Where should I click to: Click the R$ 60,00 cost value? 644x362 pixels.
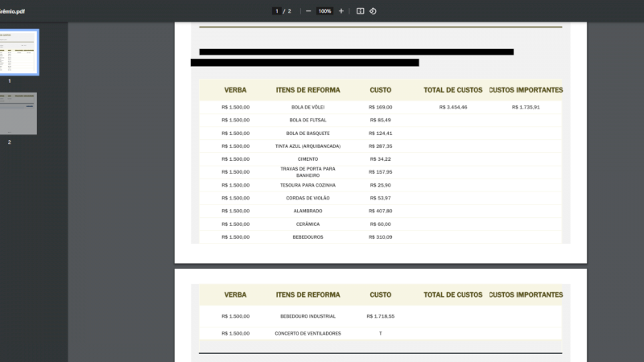click(x=380, y=224)
